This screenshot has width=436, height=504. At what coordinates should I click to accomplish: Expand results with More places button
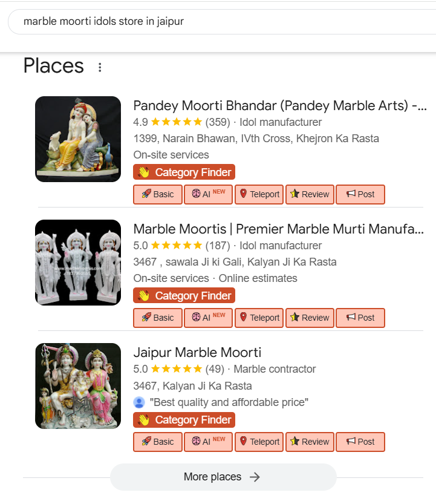click(x=223, y=477)
